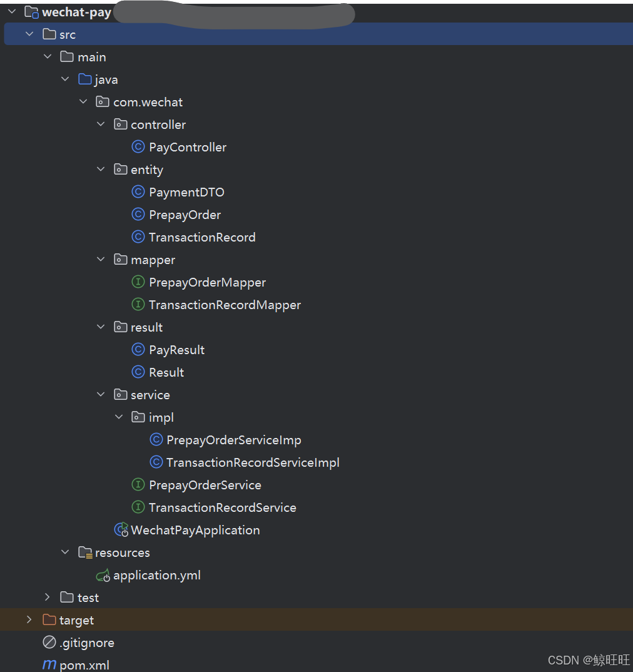Select the PayResult class name
Viewport: 633px width, 672px height.
[177, 350]
